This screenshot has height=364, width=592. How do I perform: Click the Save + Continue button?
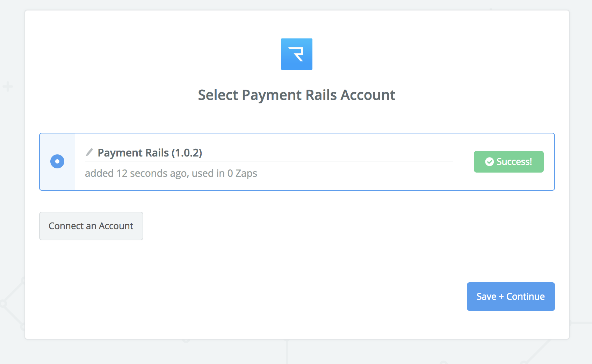511,297
